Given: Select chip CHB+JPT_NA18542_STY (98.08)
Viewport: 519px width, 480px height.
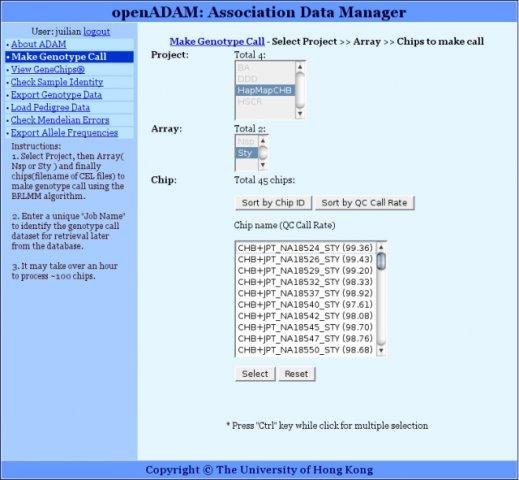Looking at the screenshot, I should click(x=305, y=316).
